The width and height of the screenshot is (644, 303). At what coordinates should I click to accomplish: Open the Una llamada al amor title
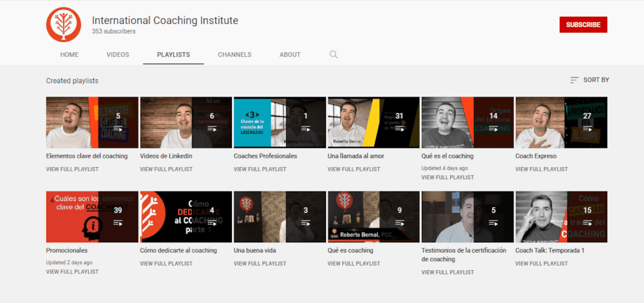[x=355, y=156]
